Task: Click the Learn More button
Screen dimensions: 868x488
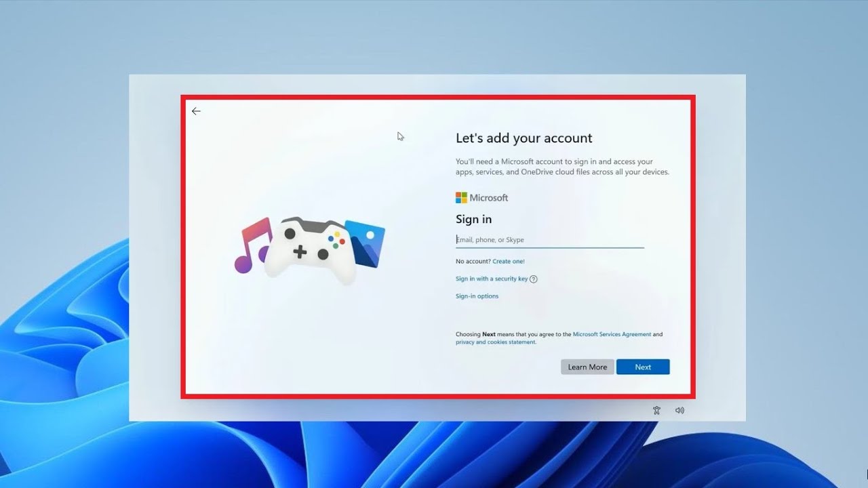Action: (x=587, y=367)
